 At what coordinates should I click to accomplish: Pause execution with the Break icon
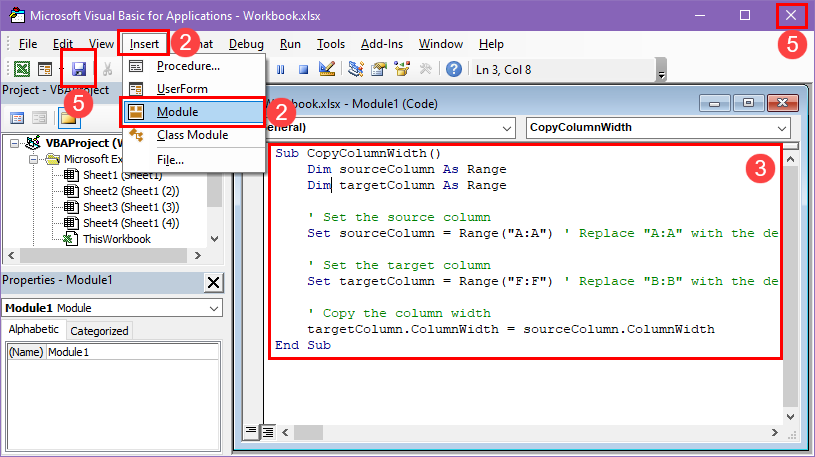coord(281,69)
